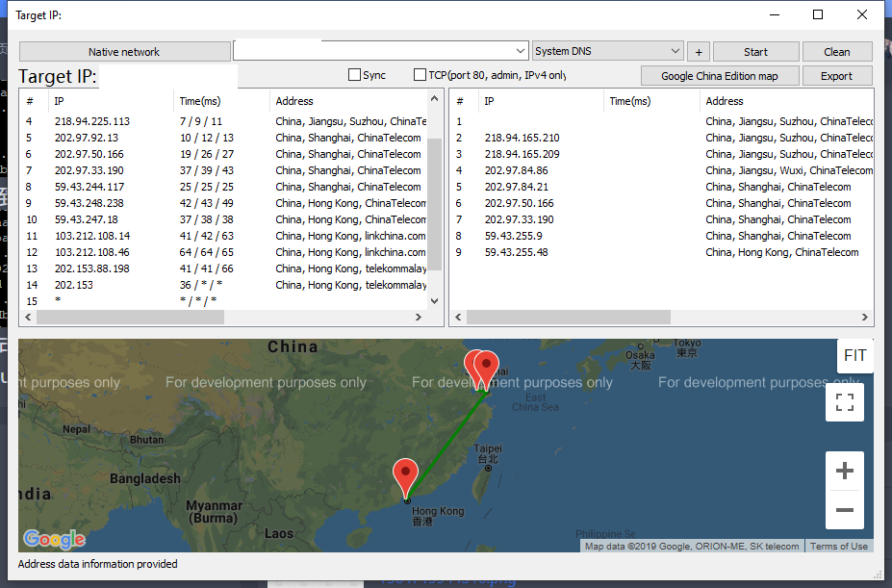The height and width of the screenshot is (588, 892).
Task: Click time value 19 / 26 / 27
Action: point(207,154)
